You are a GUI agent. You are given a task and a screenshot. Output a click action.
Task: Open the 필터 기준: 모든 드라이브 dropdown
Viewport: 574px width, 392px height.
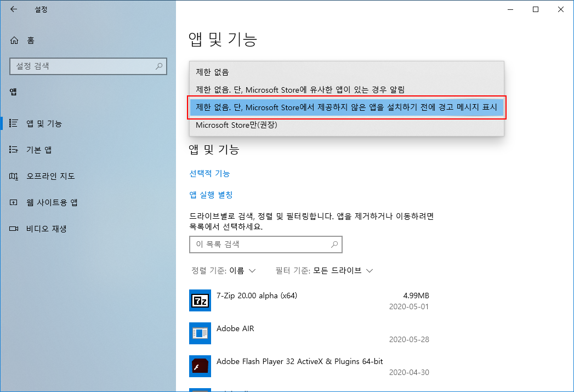coord(325,270)
